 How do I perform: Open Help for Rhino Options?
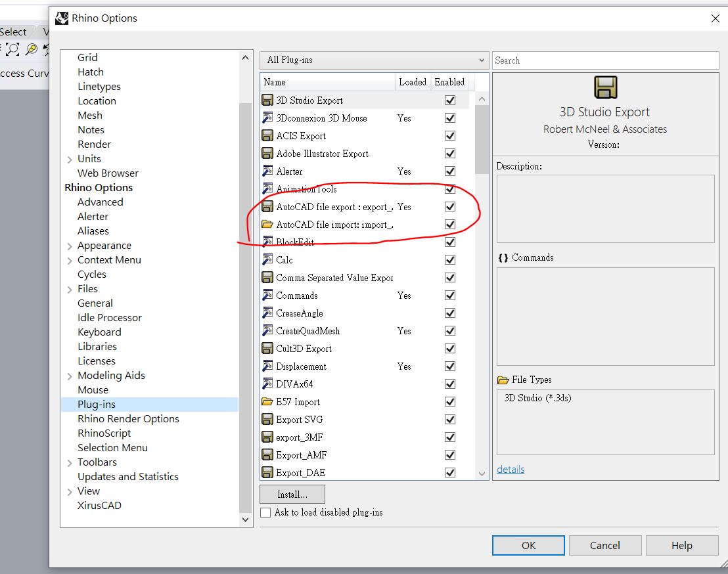[x=682, y=545]
